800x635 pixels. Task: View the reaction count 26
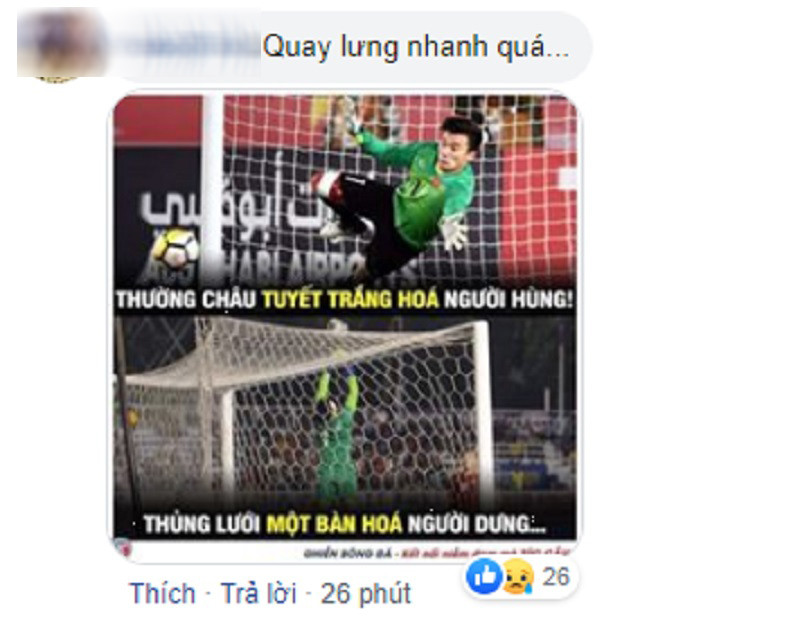coord(556,577)
